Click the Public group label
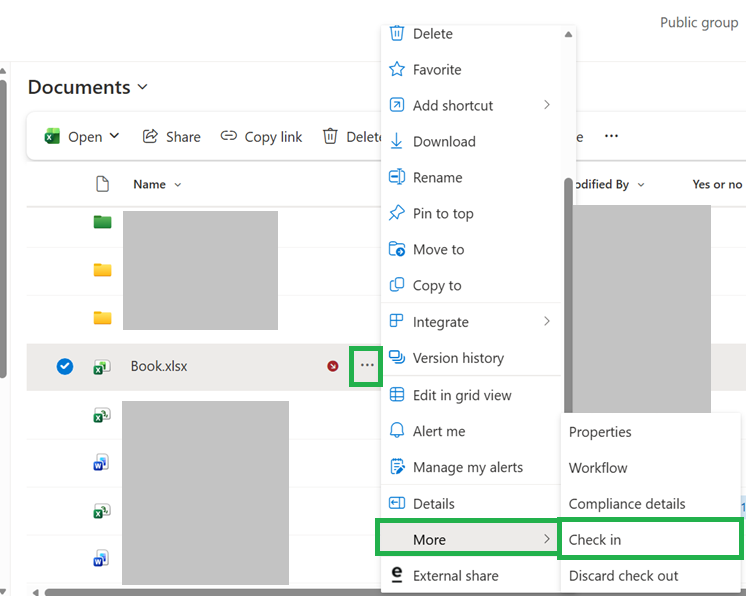This screenshot has width=746, height=596. tap(699, 22)
